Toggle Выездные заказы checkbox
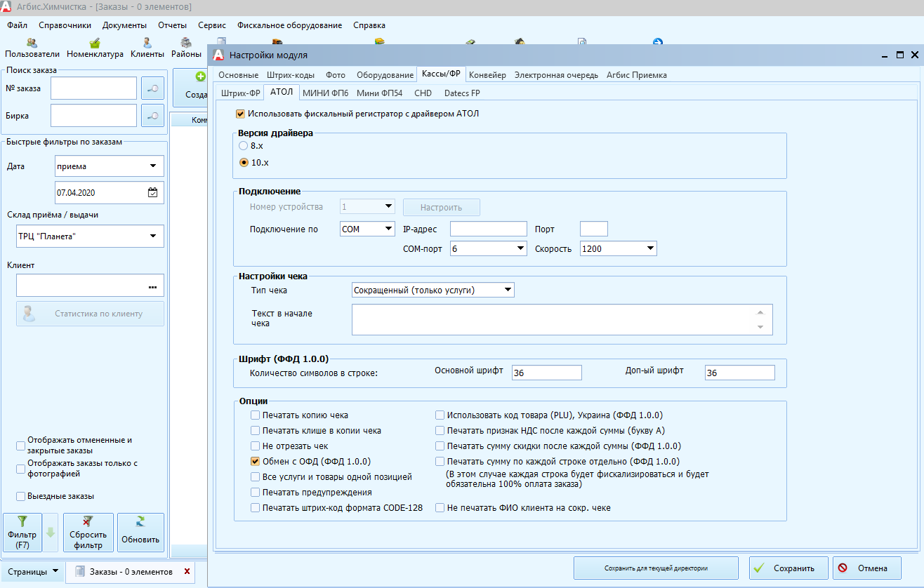Screen dimensions: 924x588 click(20, 496)
